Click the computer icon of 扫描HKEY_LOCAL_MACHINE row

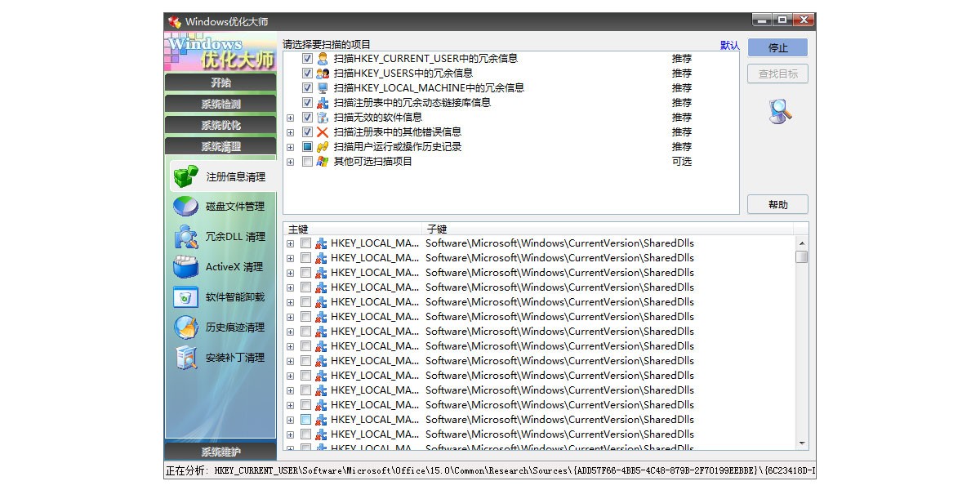(323, 88)
